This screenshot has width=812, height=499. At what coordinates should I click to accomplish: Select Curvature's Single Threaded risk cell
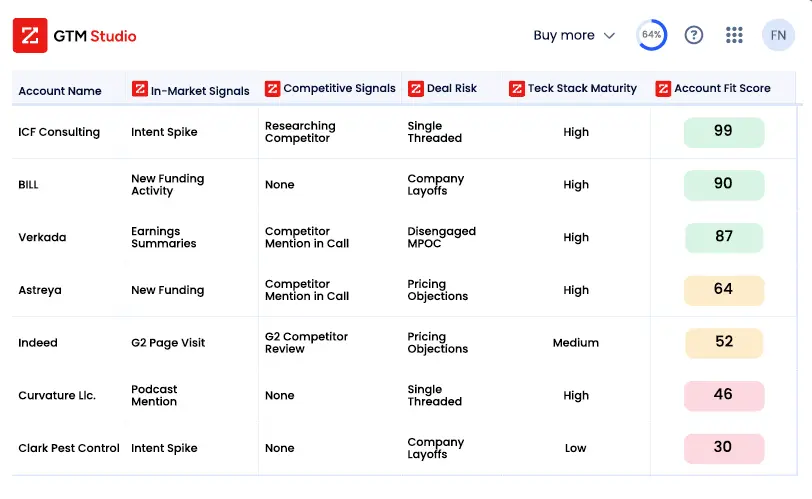coord(434,395)
